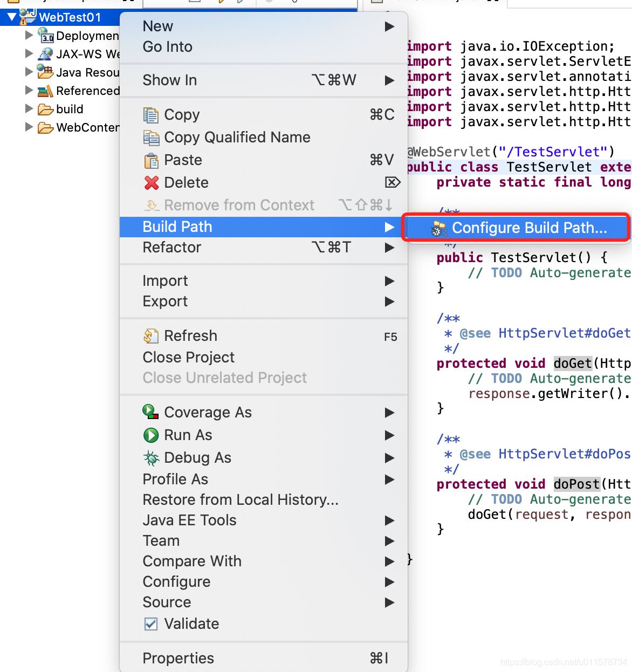Collapse the WebTest01 project node
Viewport: 632px width, 672px height.
[12, 17]
